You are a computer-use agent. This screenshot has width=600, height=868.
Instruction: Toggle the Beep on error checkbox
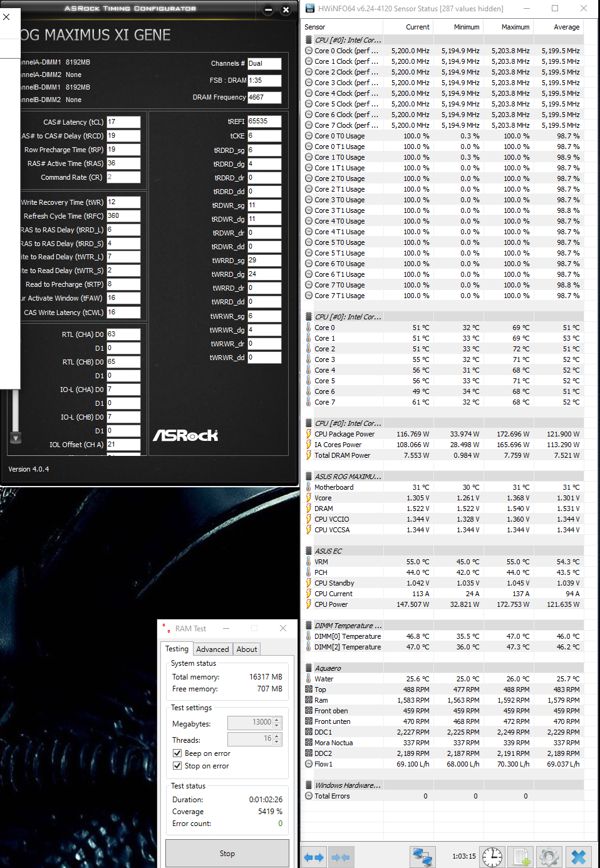coord(177,753)
